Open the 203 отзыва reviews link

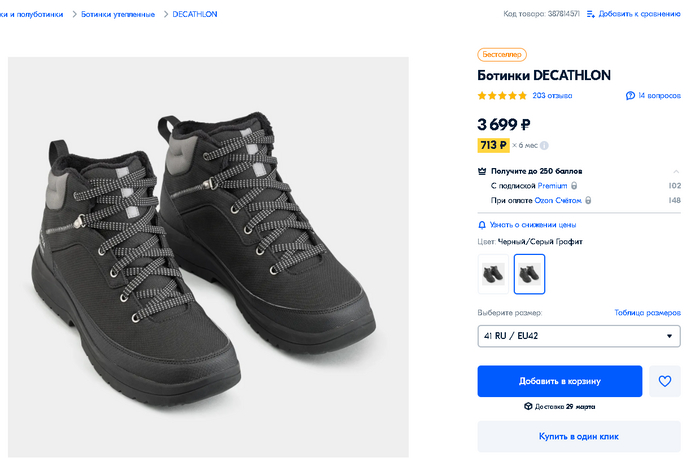[x=552, y=96]
